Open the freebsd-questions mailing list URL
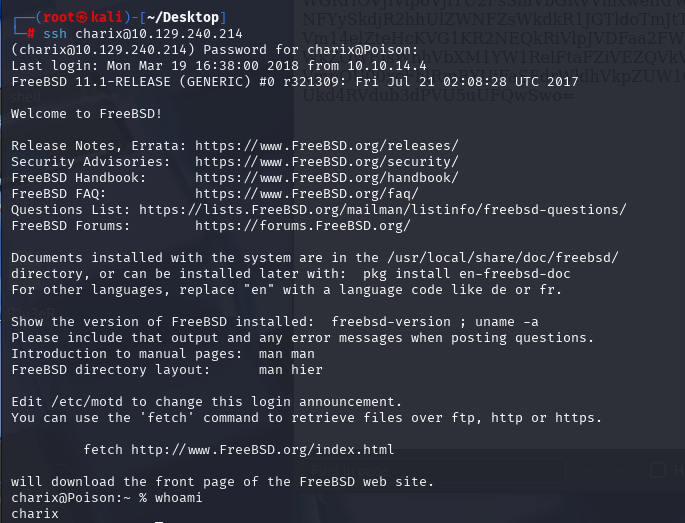Viewport: 685px width, 523px height. 383,210
